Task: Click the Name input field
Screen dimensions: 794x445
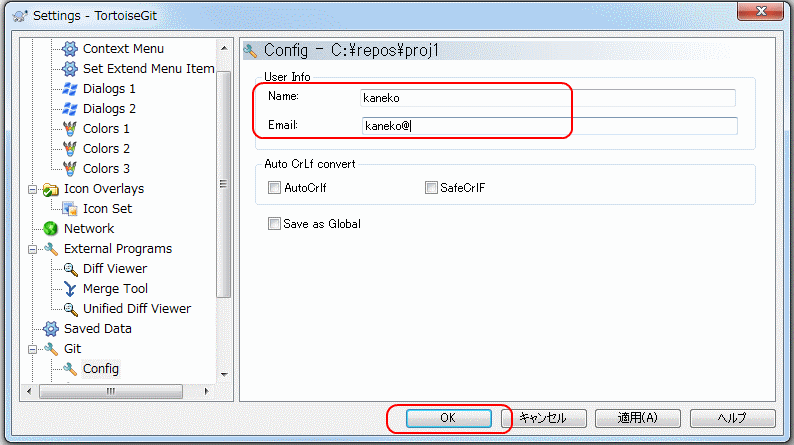Action: (547, 98)
